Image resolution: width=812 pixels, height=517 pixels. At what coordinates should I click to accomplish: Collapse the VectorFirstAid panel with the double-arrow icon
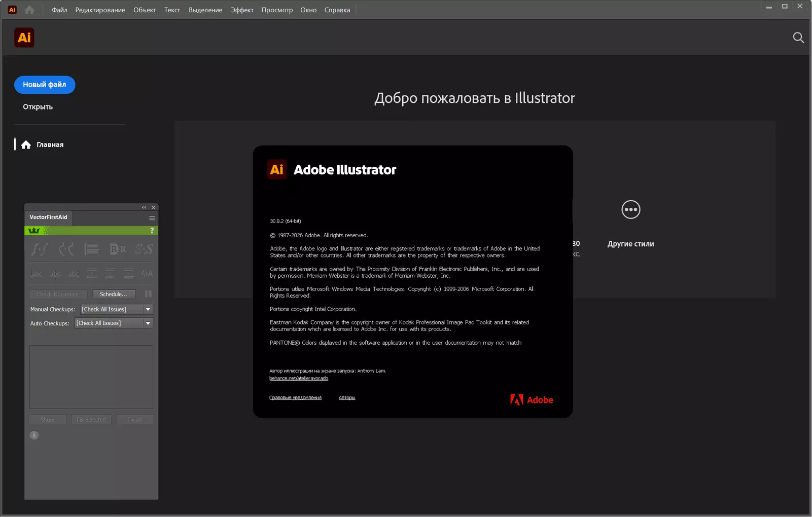click(144, 207)
